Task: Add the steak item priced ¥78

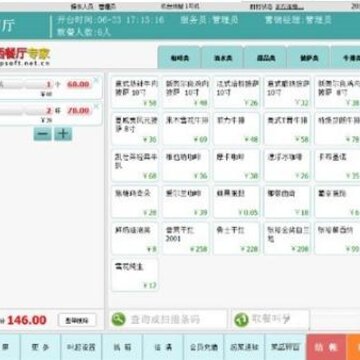Action: 338,129
